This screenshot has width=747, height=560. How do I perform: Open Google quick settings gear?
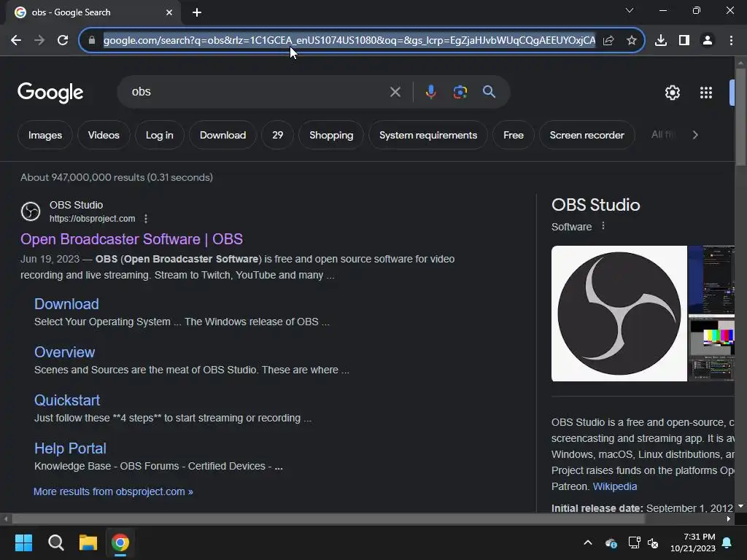tap(673, 93)
